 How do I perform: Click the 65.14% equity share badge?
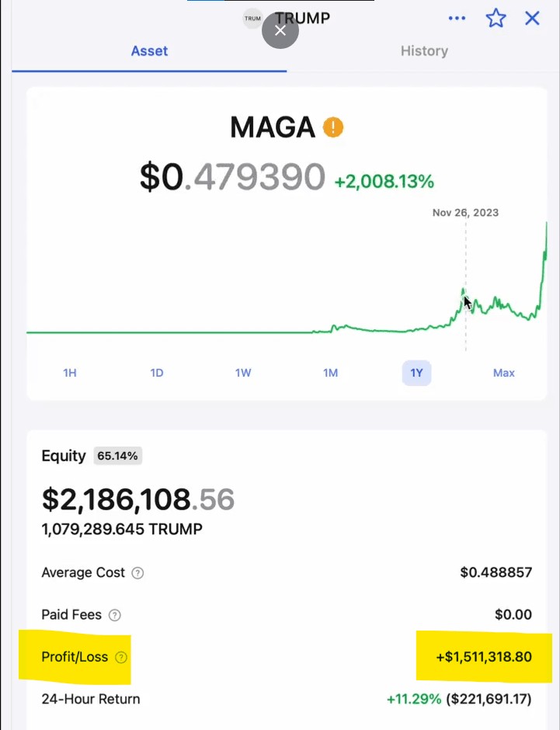117,456
